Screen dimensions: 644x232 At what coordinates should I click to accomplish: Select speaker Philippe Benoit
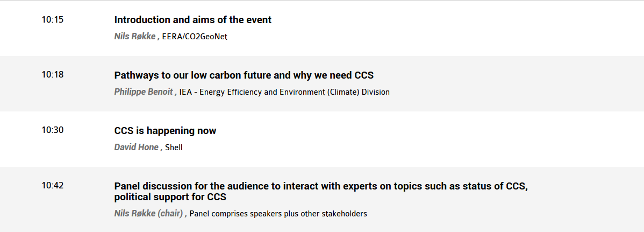[144, 92]
